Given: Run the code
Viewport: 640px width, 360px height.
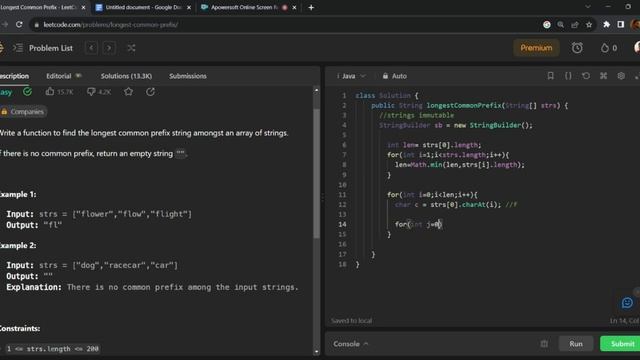Looking at the screenshot, I should pos(576,344).
